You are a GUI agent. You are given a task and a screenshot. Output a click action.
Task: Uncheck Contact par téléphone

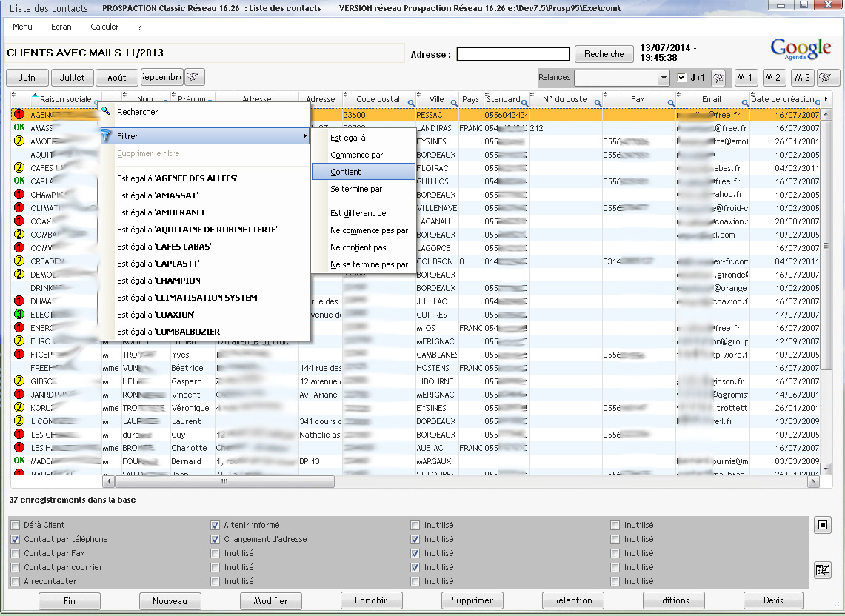(x=16, y=539)
